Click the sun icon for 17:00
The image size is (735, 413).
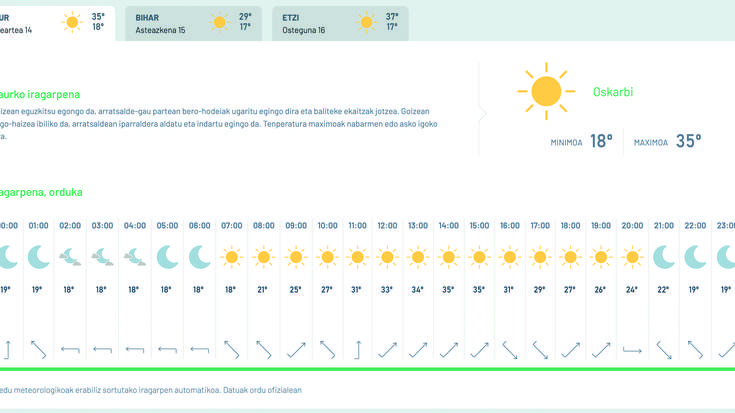click(x=540, y=257)
